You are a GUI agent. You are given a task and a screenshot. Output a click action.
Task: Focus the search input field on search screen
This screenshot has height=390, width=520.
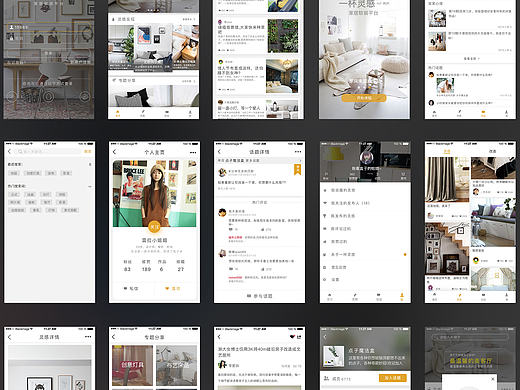(48, 151)
